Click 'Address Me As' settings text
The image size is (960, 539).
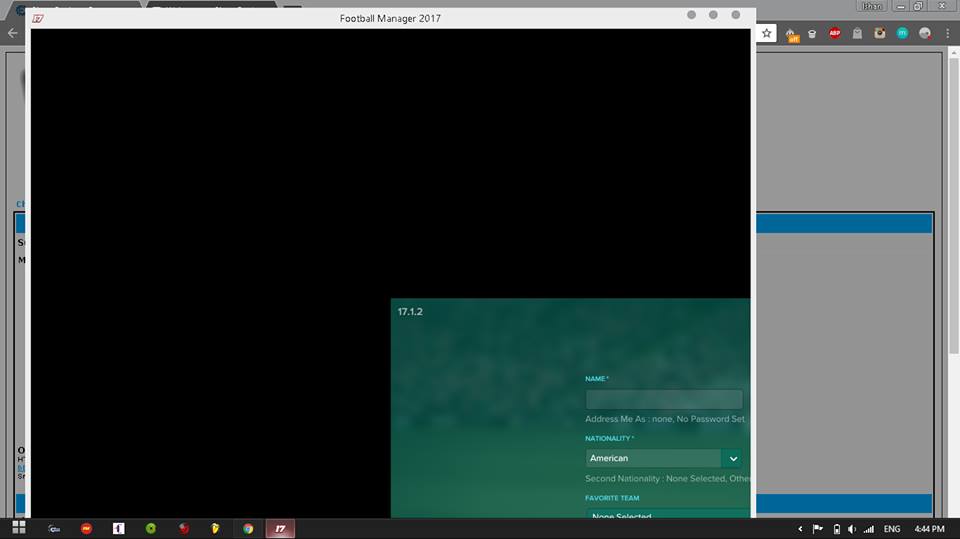(x=664, y=419)
